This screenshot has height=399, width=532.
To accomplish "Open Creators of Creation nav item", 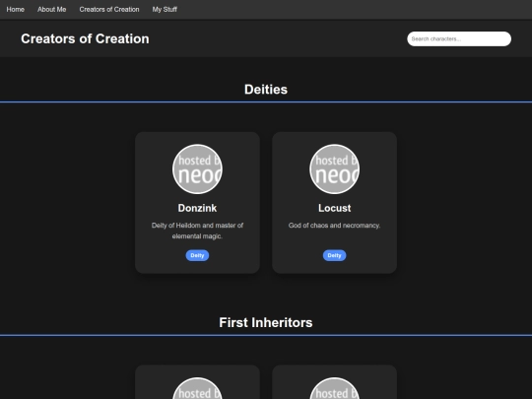I will 109,10.
